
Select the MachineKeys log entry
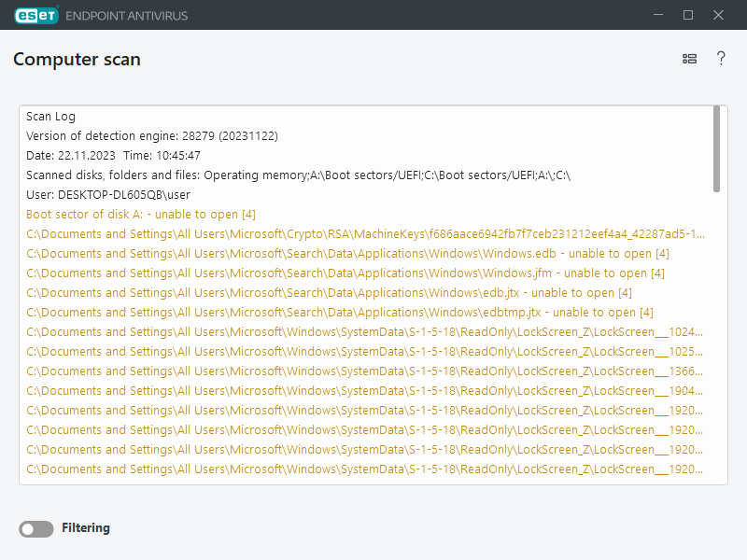364,234
